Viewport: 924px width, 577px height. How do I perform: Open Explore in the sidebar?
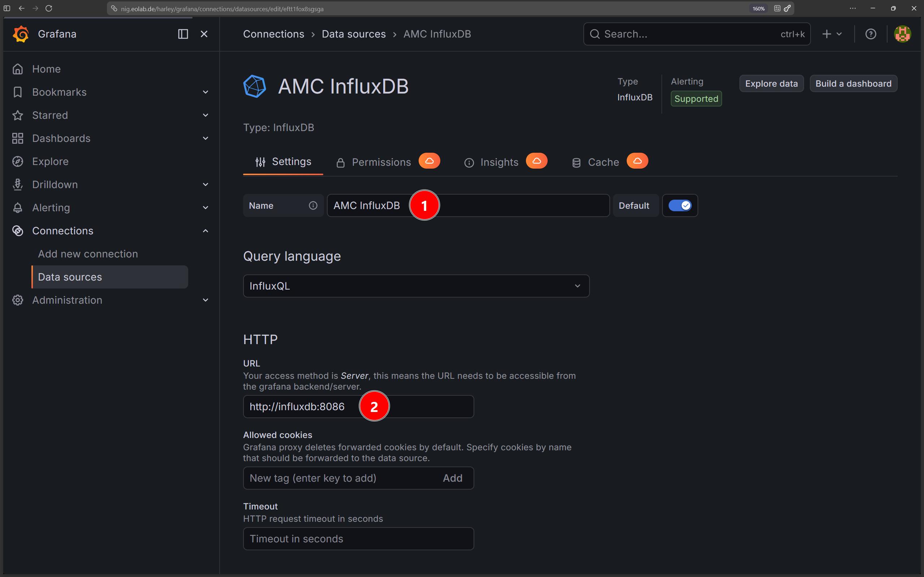click(x=50, y=161)
